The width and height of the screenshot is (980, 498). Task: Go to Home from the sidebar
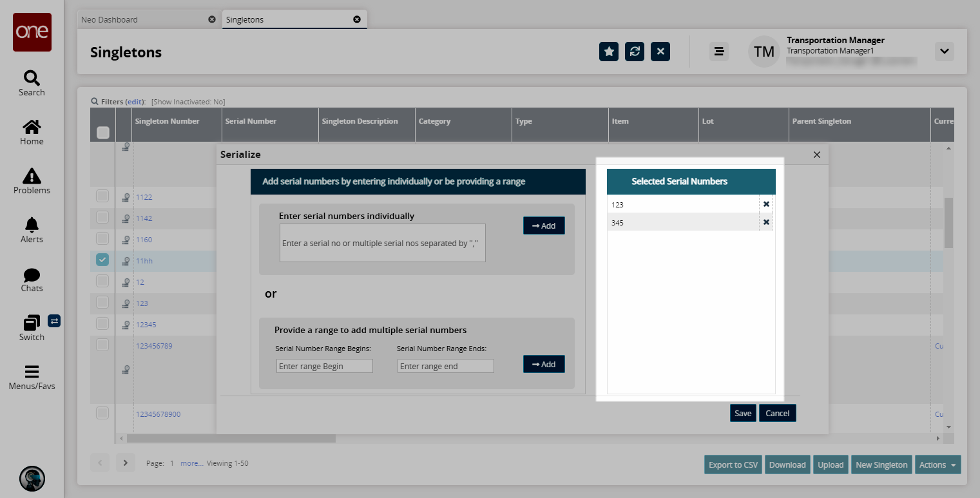(x=32, y=133)
